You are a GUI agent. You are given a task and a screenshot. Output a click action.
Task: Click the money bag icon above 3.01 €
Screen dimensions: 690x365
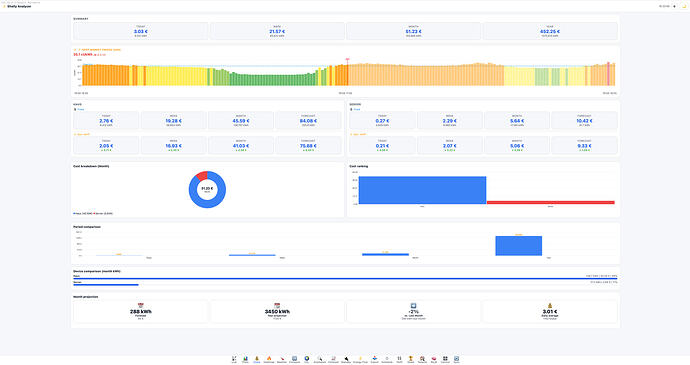[x=550, y=306]
